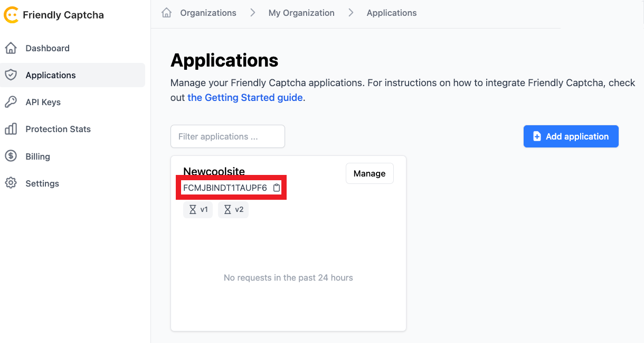This screenshot has height=343, width=644.
Task: Click the Settings gear icon
Action: point(11,183)
